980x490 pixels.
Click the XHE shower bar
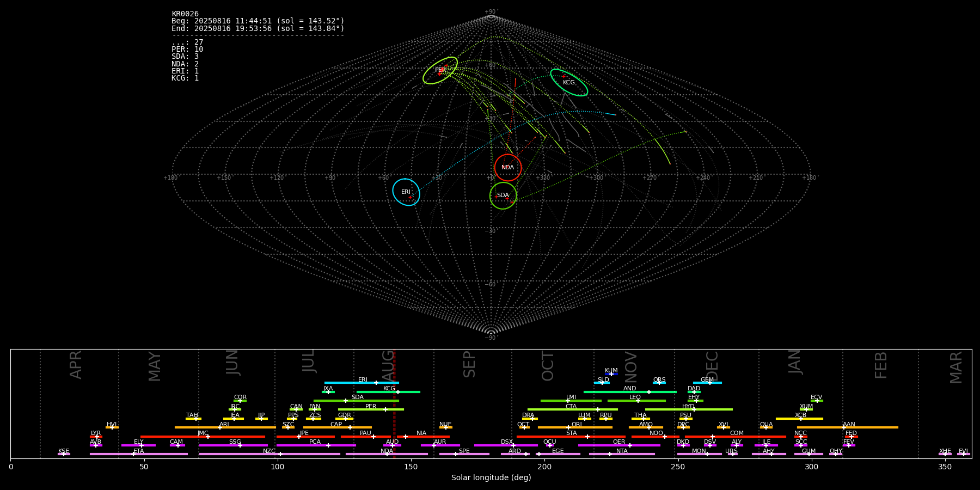pyautogui.click(x=945, y=454)
